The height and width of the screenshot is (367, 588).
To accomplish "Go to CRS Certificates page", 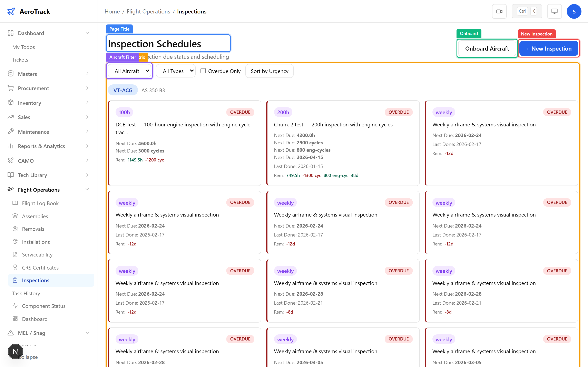I will [40, 268].
